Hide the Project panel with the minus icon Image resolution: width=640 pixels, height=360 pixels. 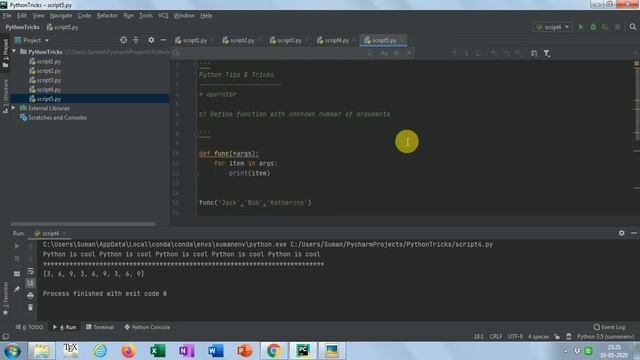(163, 40)
